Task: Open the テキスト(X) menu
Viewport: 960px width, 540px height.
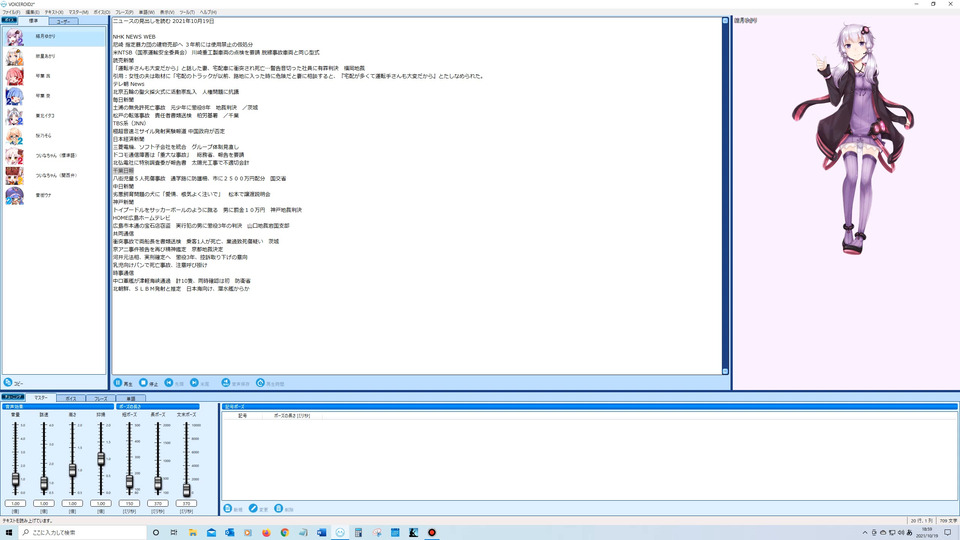Action: [54, 12]
